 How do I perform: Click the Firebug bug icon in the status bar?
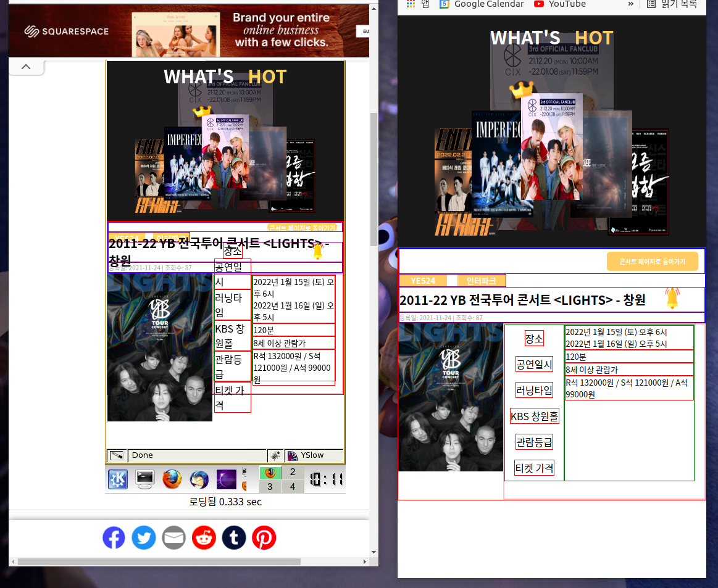275,455
